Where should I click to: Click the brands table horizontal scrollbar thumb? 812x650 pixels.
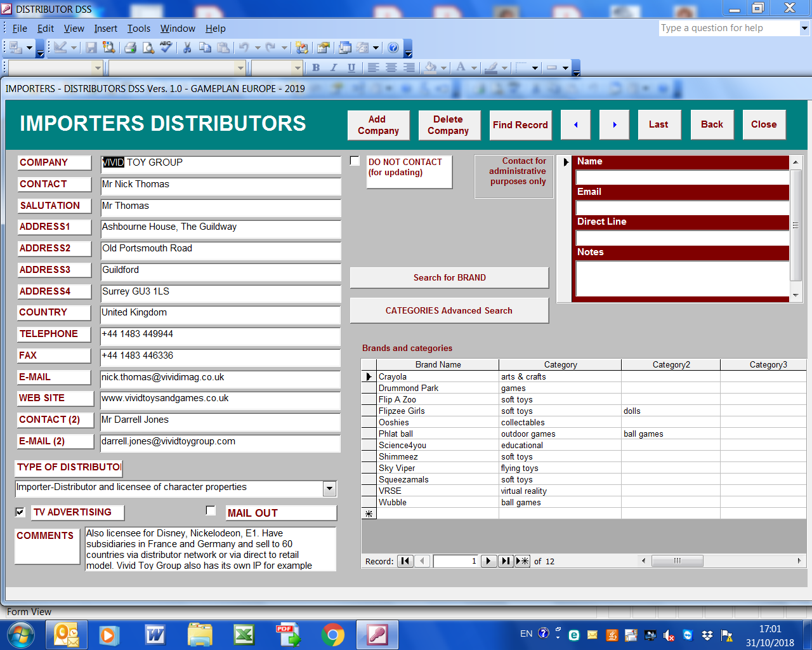677,560
